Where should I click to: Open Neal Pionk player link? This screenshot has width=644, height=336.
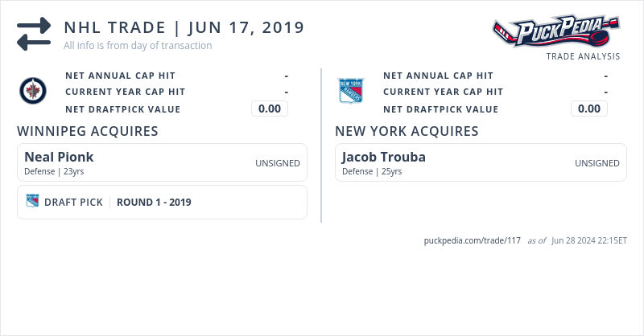59,157
